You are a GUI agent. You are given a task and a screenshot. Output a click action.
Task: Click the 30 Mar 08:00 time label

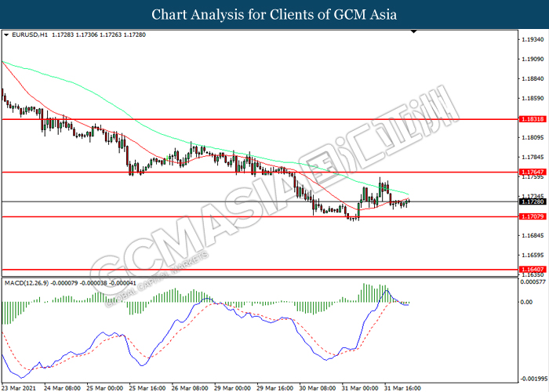317,388
